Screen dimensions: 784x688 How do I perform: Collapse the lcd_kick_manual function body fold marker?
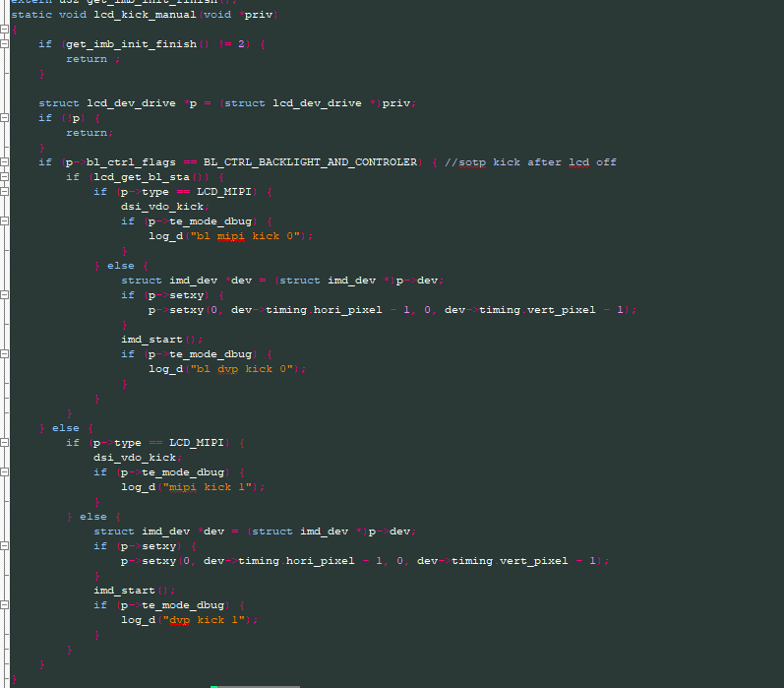point(5,30)
